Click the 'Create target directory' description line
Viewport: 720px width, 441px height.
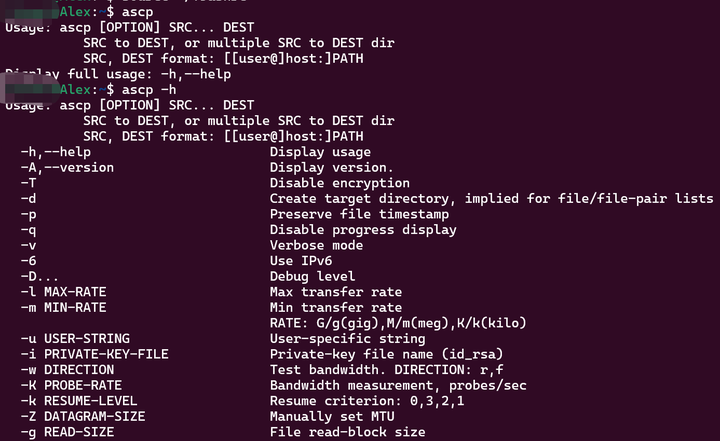point(491,199)
